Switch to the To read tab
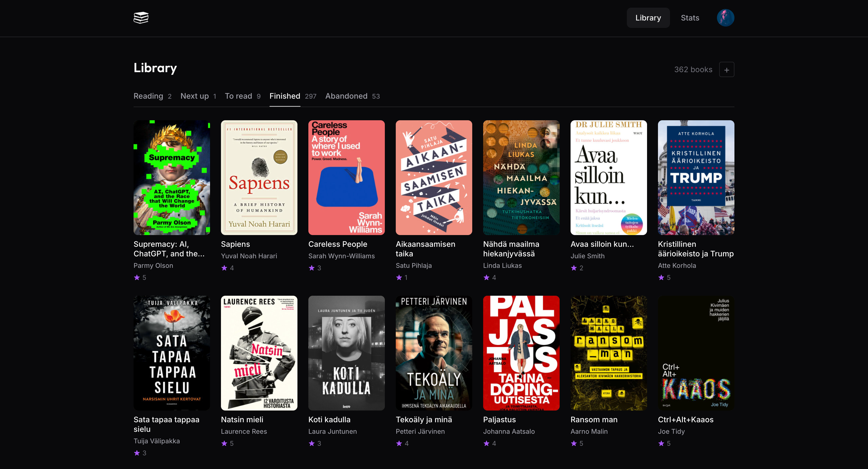 243,96
